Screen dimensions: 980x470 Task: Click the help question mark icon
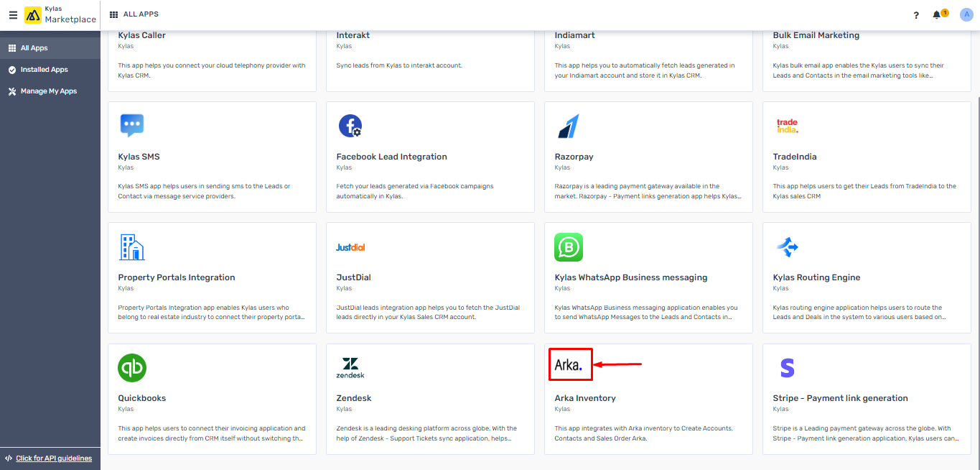tap(916, 15)
